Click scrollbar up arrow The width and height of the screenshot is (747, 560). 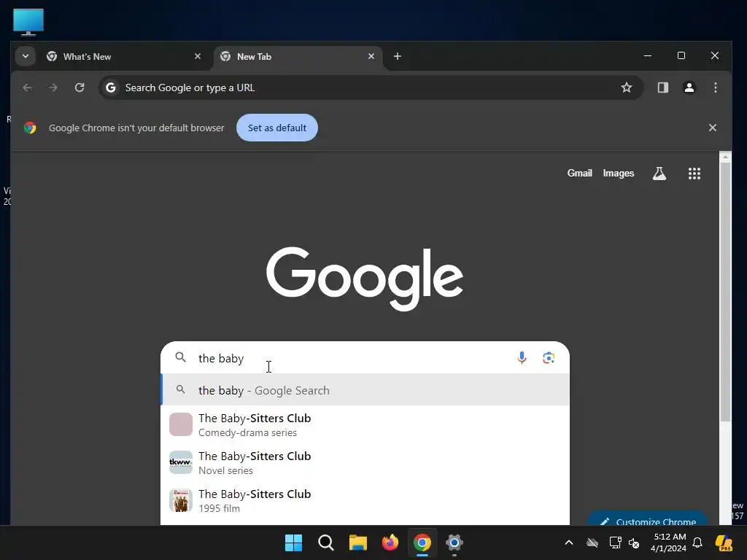pyautogui.click(x=725, y=157)
